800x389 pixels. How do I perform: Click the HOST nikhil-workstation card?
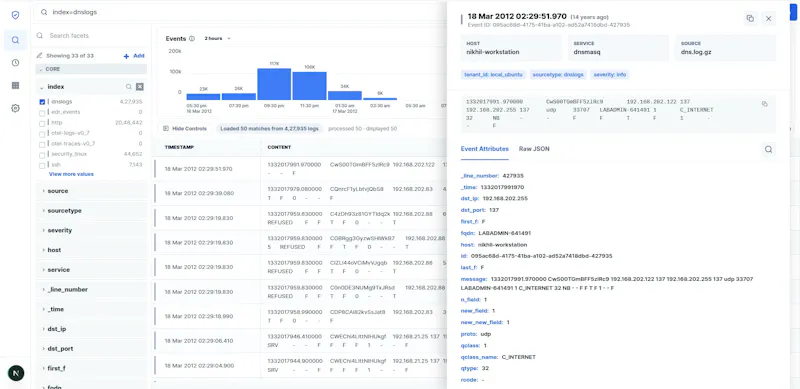point(511,48)
